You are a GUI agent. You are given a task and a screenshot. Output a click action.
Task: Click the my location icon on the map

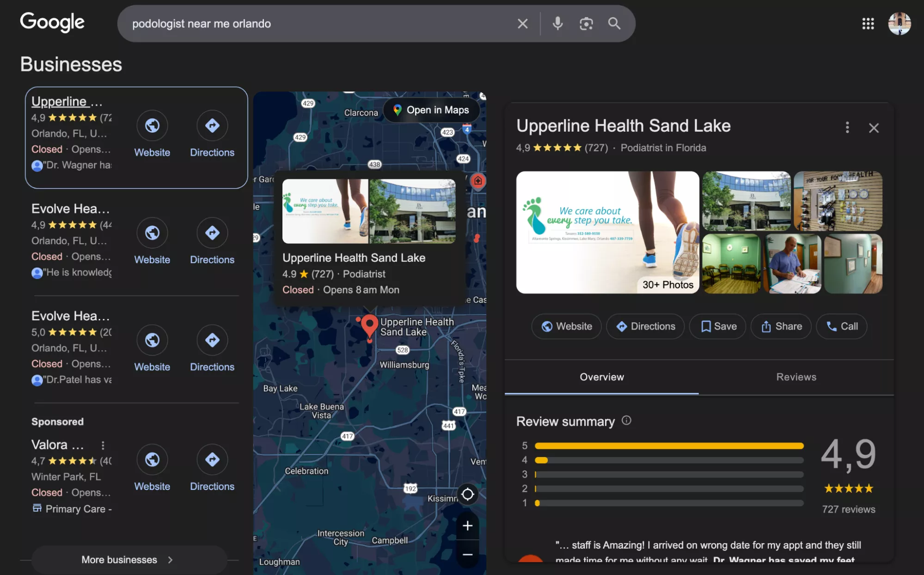point(468,495)
